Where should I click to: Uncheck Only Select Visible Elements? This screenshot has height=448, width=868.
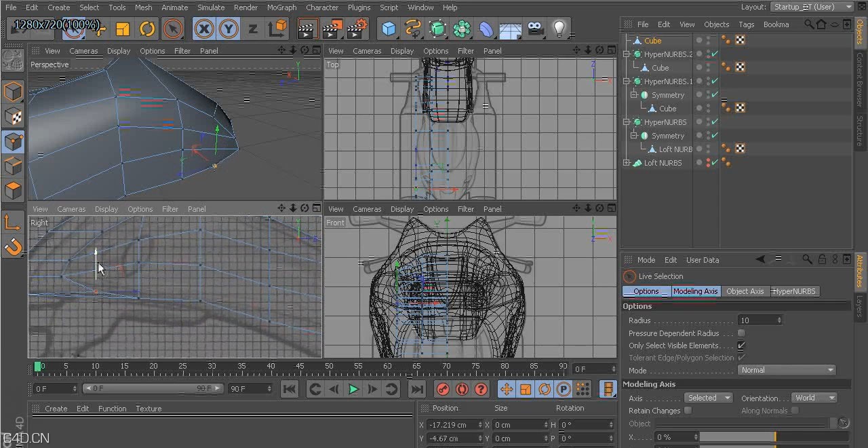tap(742, 346)
